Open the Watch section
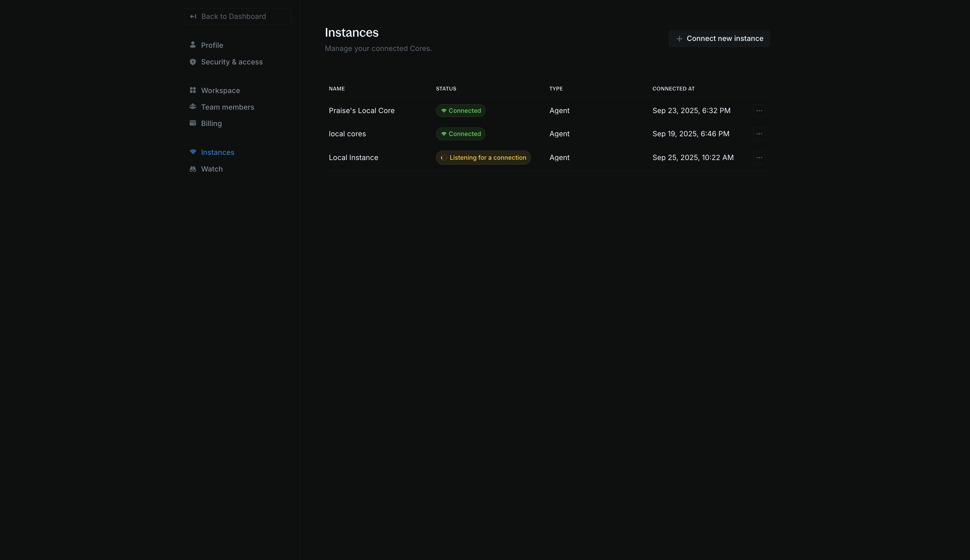The image size is (970, 560). (212, 168)
